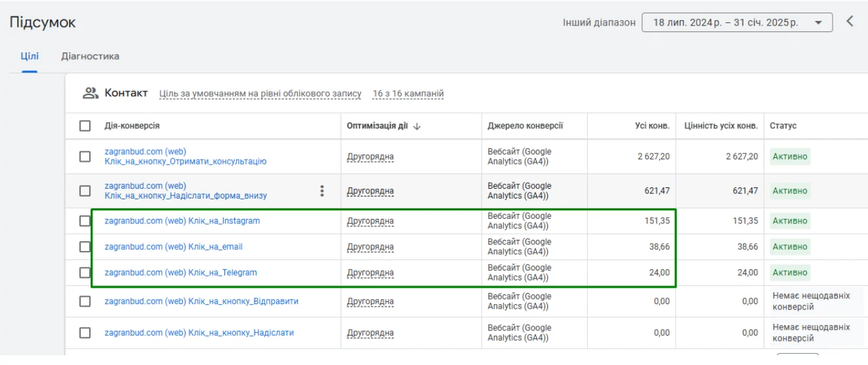The height and width of the screenshot is (365, 868).
Task: Open Другорядна option for Отримати_консультацію row
Action: click(x=371, y=157)
